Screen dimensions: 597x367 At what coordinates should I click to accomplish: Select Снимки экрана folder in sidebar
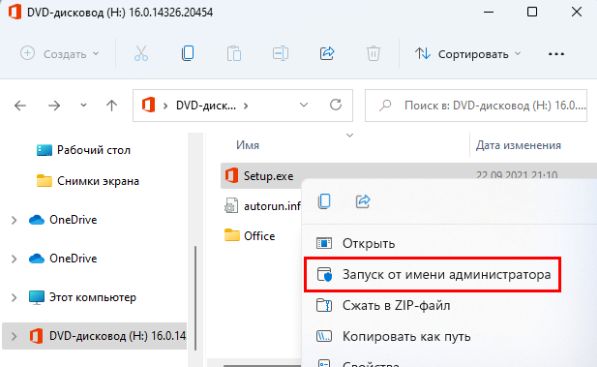[x=88, y=181]
